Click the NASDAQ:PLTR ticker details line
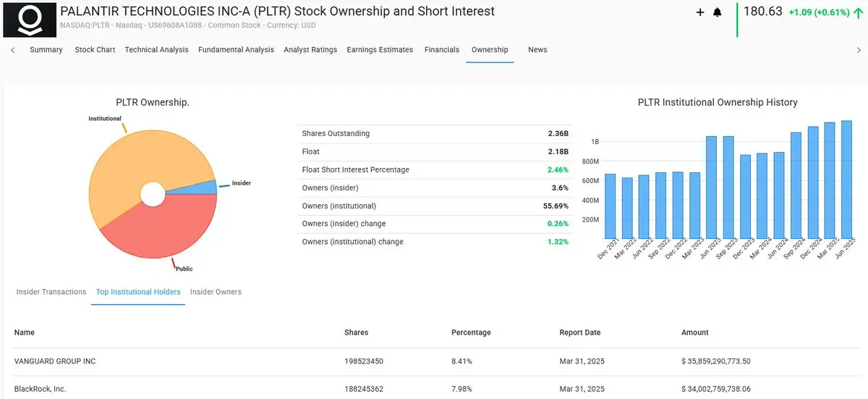 pos(188,25)
